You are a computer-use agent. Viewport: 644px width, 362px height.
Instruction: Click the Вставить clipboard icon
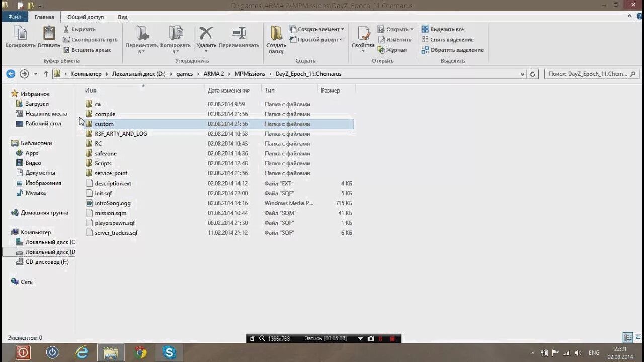point(49,38)
